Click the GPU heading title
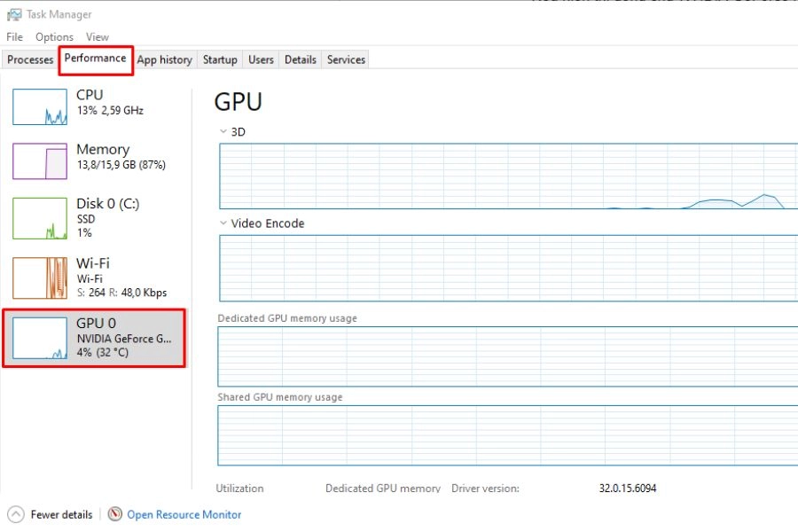 coord(239,101)
